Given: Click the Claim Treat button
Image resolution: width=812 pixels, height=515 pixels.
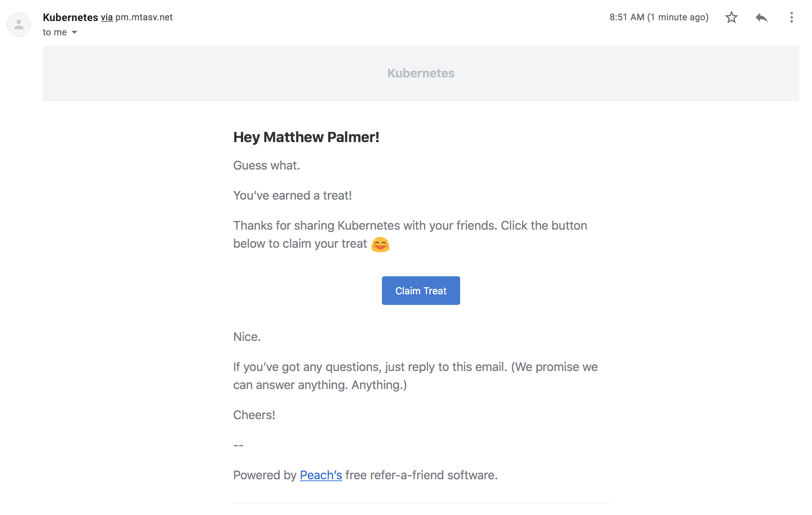Looking at the screenshot, I should point(421,291).
